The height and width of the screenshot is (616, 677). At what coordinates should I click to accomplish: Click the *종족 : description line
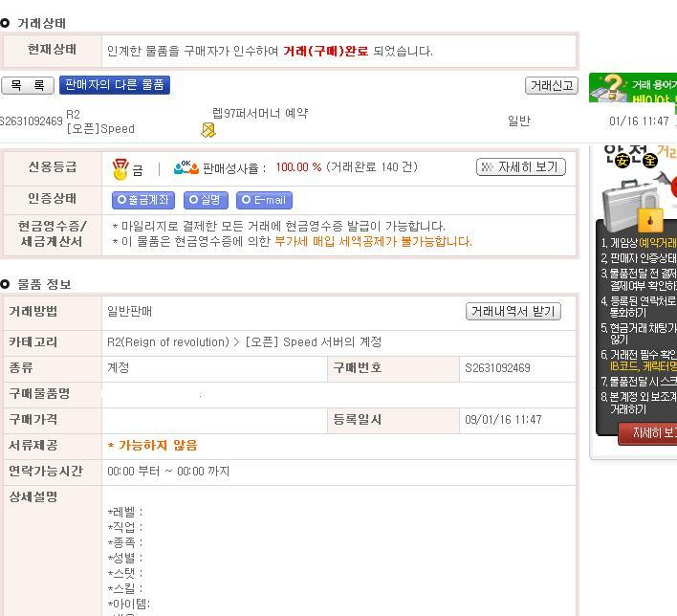click(125, 542)
